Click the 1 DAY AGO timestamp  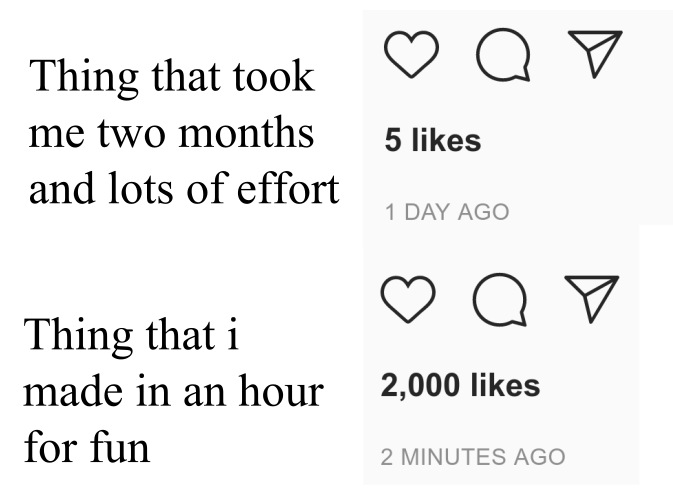pos(447,212)
